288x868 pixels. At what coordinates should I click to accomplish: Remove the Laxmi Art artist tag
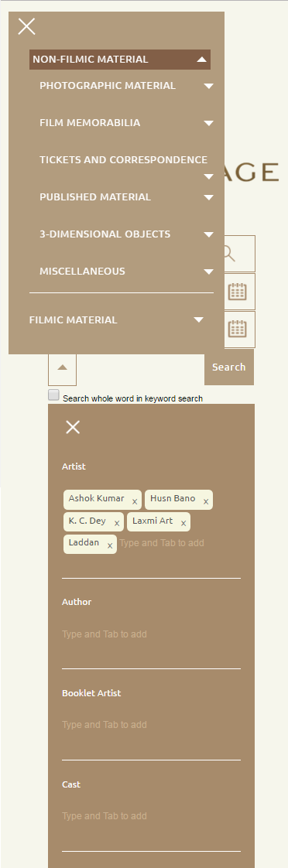[x=183, y=523]
